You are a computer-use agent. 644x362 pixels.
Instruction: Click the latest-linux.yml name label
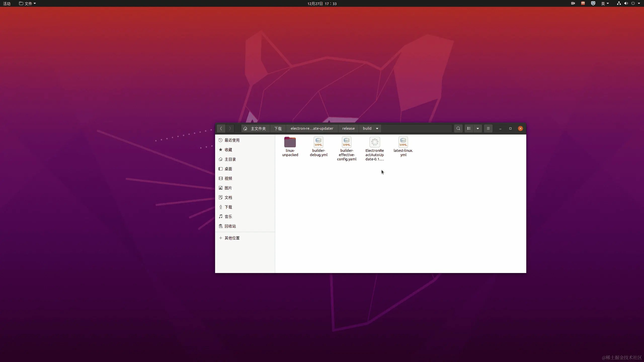tap(403, 153)
